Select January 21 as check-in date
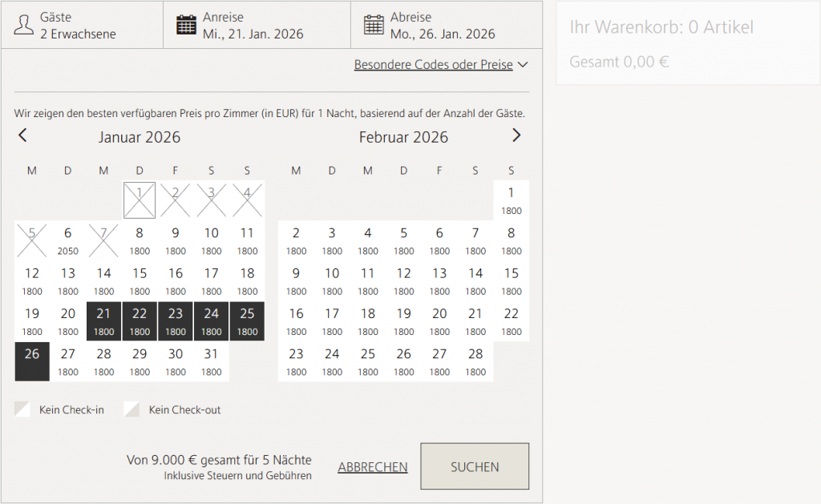This screenshot has width=821, height=504. 104,321
